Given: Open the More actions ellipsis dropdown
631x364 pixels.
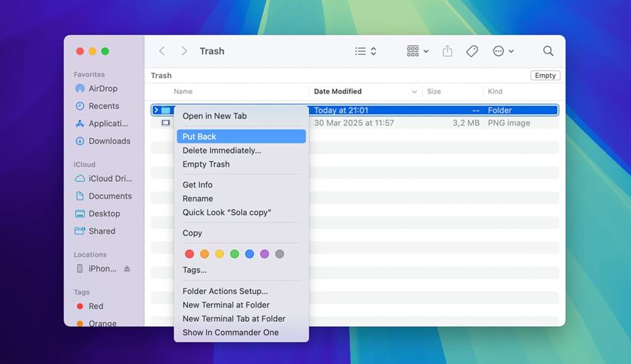Looking at the screenshot, I should coord(502,50).
